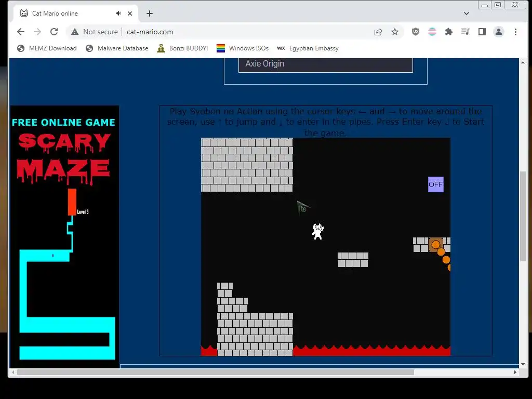Open Malware Database bookmark
532x399 pixels.
pyautogui.click(x=117, y=48)
